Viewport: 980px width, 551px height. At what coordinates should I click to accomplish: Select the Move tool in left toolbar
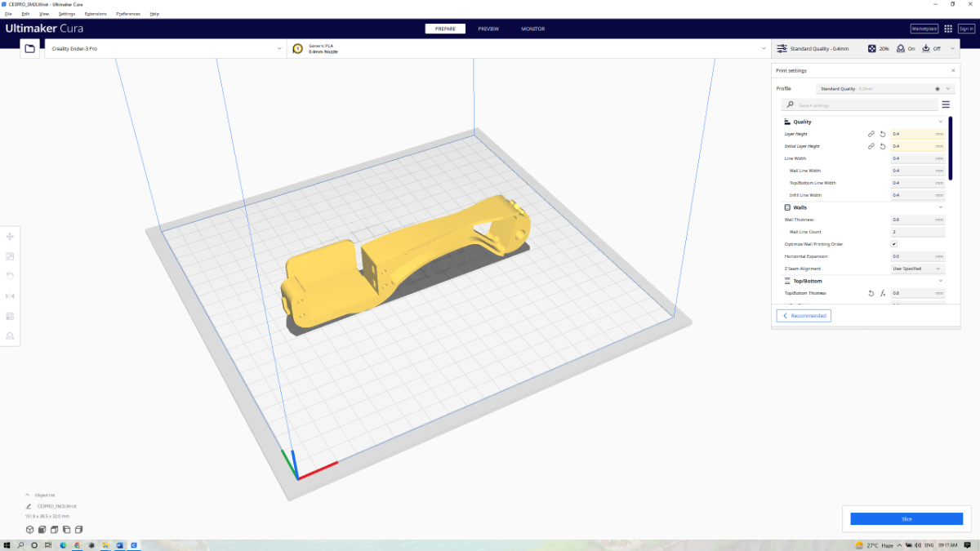pos(10,237)
